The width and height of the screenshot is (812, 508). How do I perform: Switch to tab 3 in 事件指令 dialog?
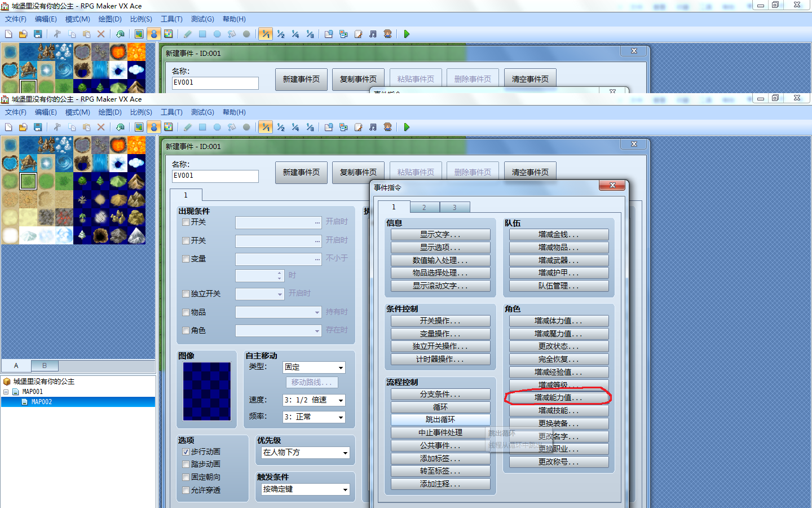coord(454,208)
